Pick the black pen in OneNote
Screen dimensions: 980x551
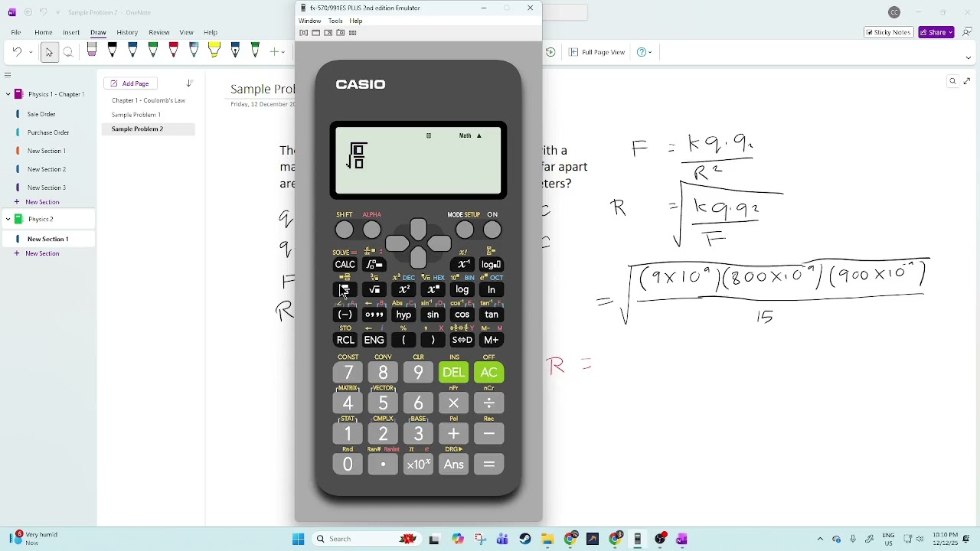113,51
